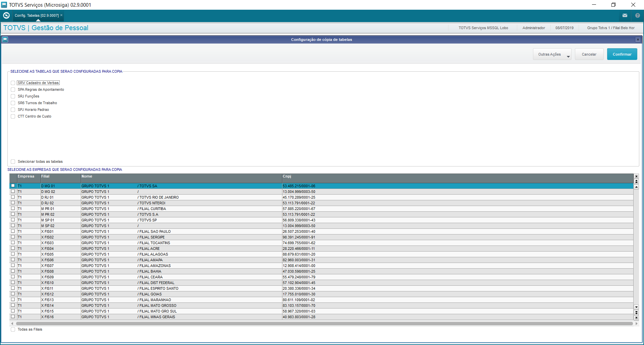Click Grupo Totvs 1 / Filial Belo Hor label
This screenshot has width=644, height=345.
(611, 28)
